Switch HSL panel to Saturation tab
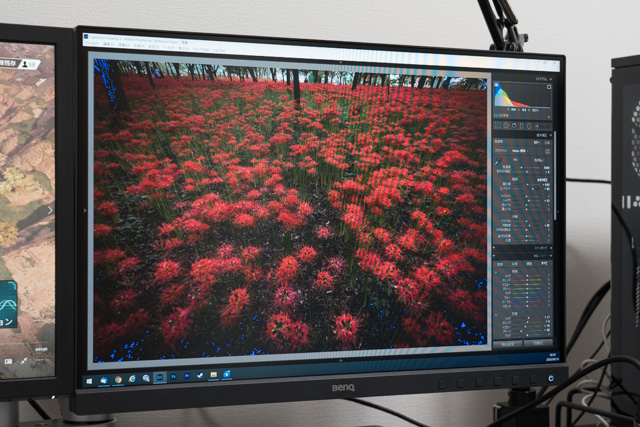The height and width of the screenshot is (427, 640). (x=515, y=264)
